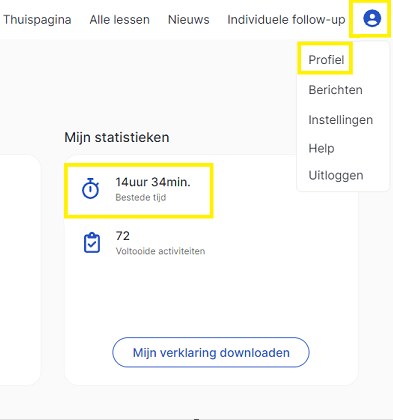Log out via the Uitloggen entry
The height and width of the screenshot is (420, 393).
[336, 175]
